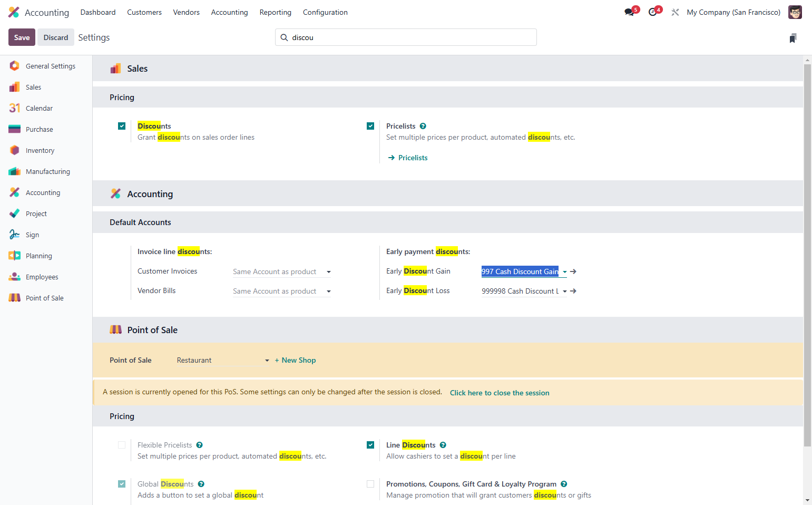Toggle the Global Discounts checkbox
Image resolution: width=812 pixels, height=505 pixels.
click(122, 484)
